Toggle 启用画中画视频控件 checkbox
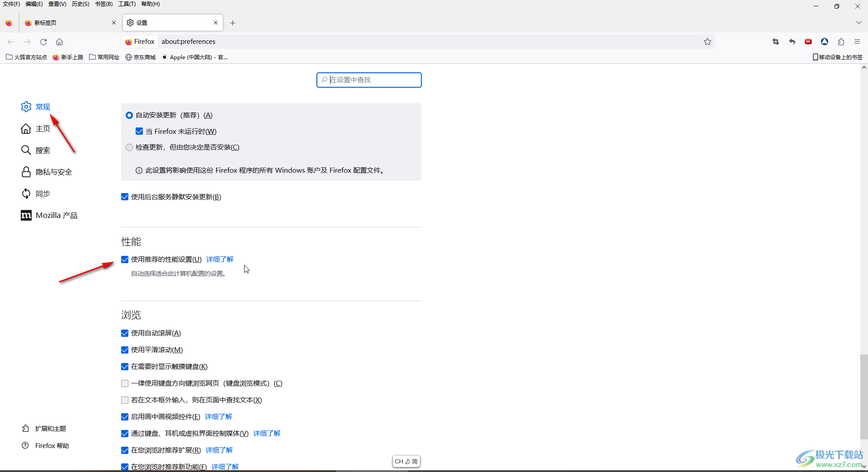Viewport: 868px width, 472px height. coord(125,417)
